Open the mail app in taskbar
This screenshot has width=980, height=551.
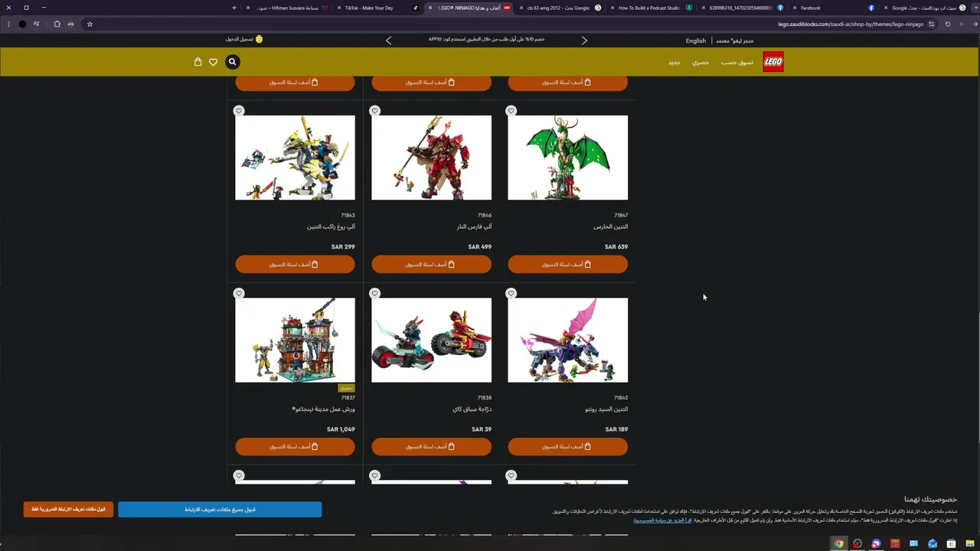pyautogui.click(x=933, y=543)
